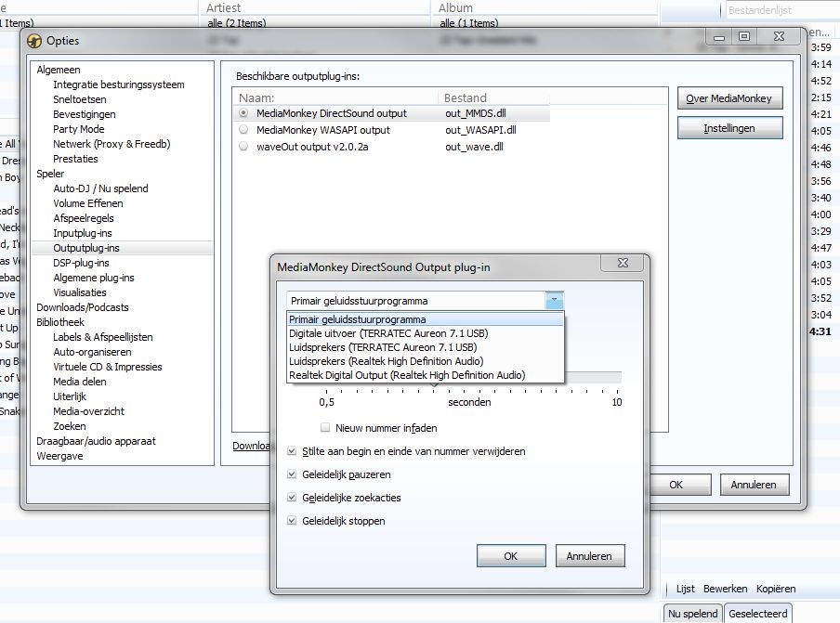Enable Nieuw nummer infaden checkbox
Screen dimensions: 840x623
point(325,427)
